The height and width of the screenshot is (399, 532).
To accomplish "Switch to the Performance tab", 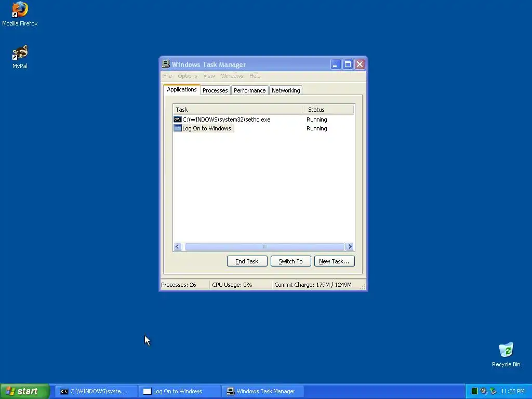I will [x=250, y=90].
